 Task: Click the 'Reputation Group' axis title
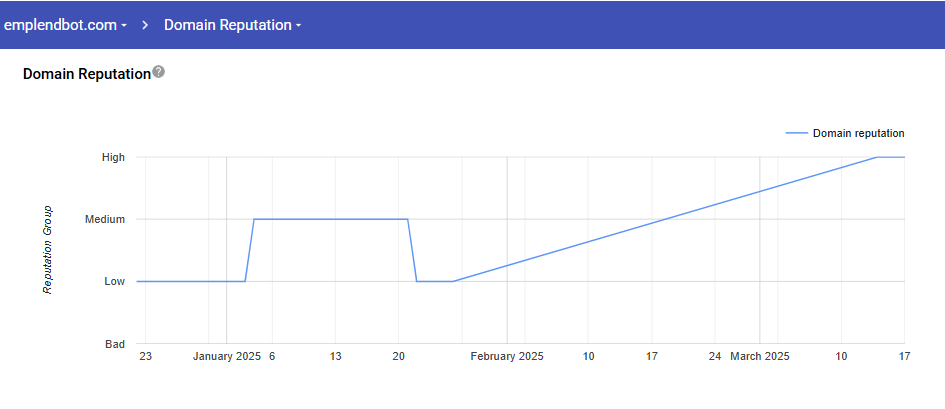[47, 250]
